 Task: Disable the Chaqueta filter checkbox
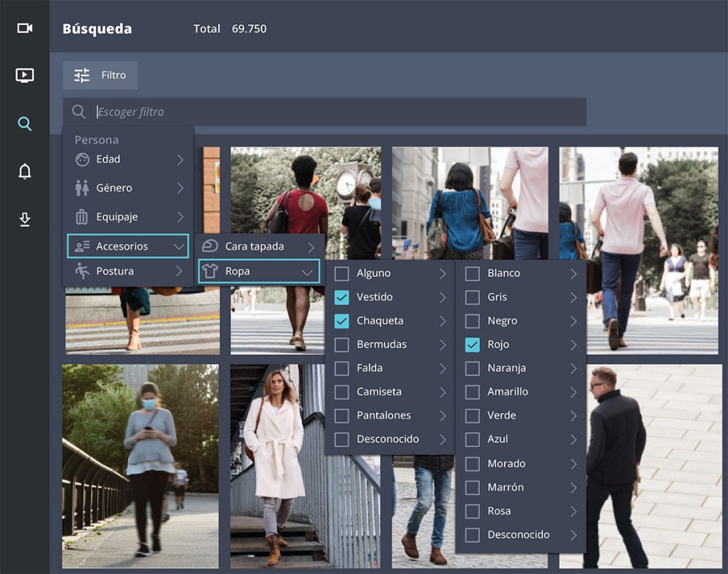(x=342, y=321)
